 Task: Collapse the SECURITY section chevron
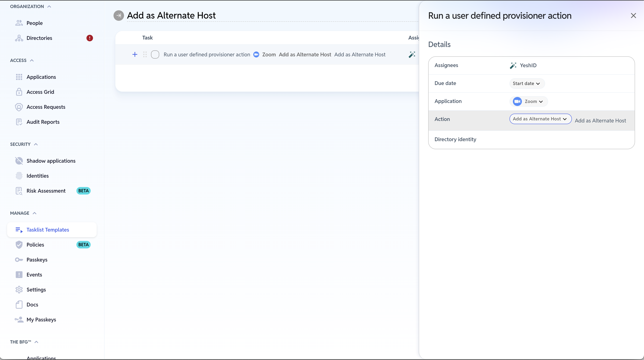tap(36, 144)
